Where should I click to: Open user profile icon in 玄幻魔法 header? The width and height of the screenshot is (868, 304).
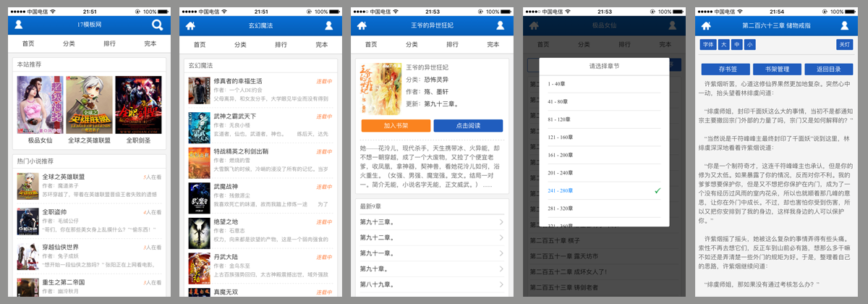(329, 25)
